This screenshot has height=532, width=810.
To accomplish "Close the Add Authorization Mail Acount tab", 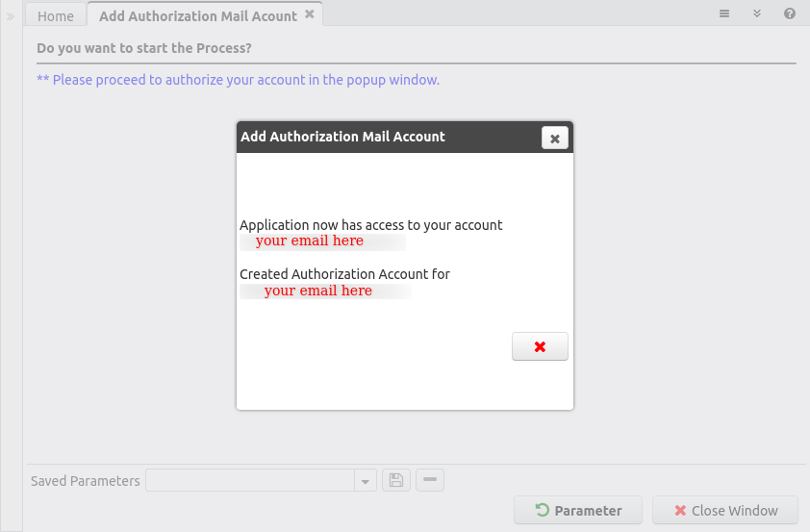I will (x=309, y=14).
